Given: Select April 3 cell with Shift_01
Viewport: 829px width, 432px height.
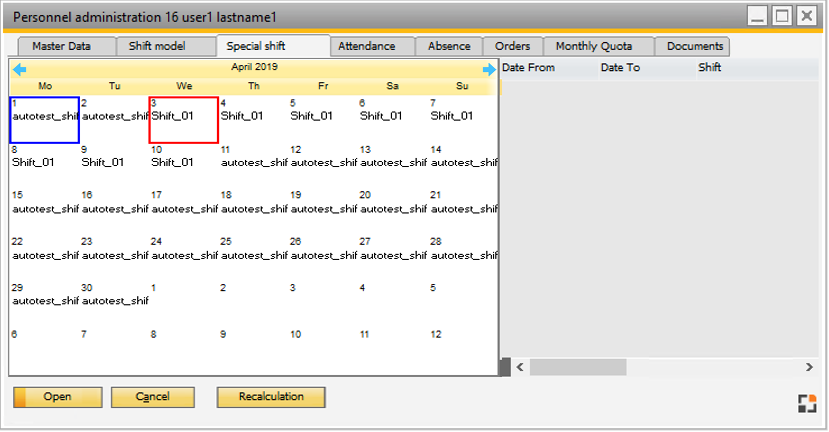Looking at the screenshot, I should click(183, 119).
